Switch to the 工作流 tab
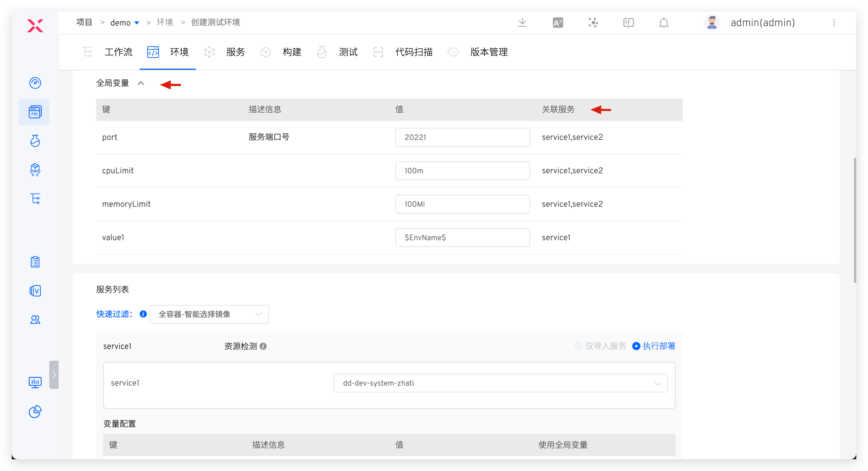This screenshot has width=868, height=471. tap(118, 52)
